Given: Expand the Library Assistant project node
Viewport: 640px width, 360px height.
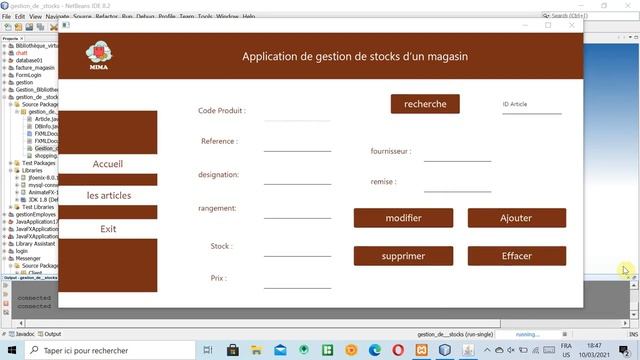Looking at the screenshot, I should click(x=4, y=244).
